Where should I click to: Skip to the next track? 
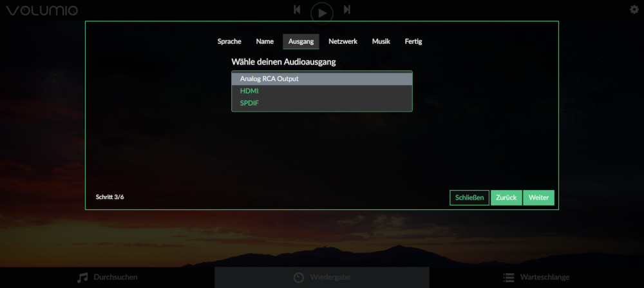[x=347, y=10]
